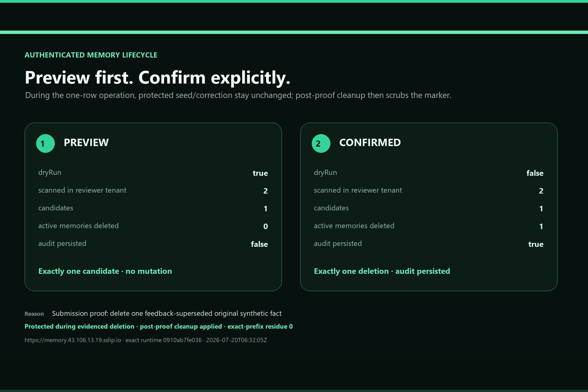Click 'Preview first. Confirm explicitly.' title
Screen dimensions: 588x392
tap(158, 78)
